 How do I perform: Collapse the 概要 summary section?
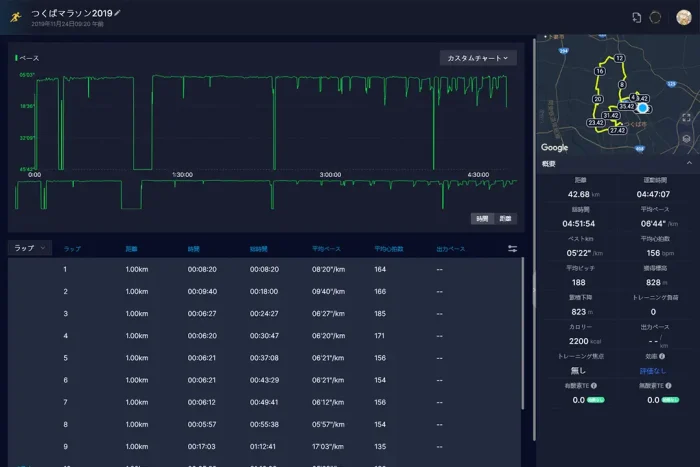688,163
